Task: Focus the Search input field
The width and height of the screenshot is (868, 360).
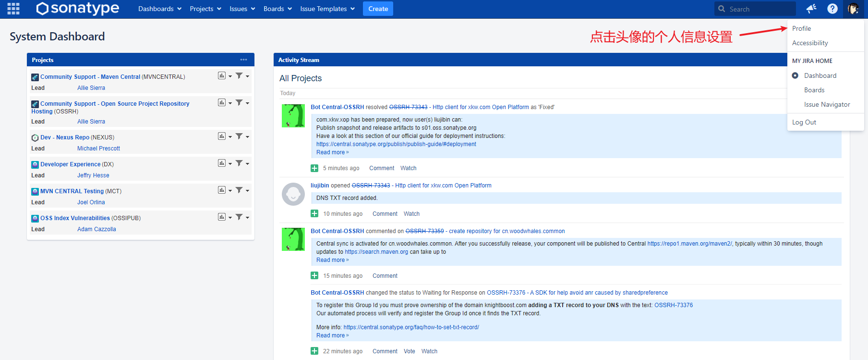Action: pos(755,9)
